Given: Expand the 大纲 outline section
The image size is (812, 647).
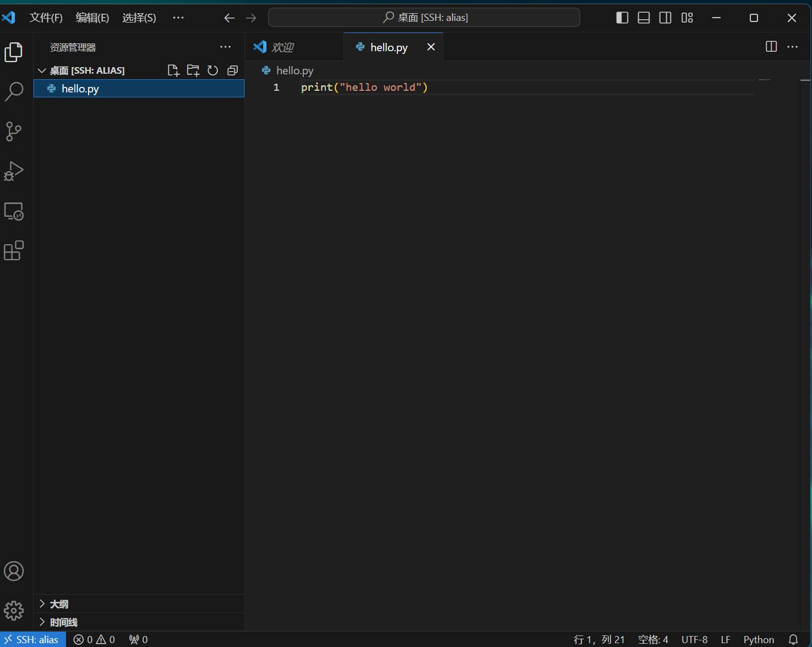Looking at the screenshot, I should click(x=139, y=604).
